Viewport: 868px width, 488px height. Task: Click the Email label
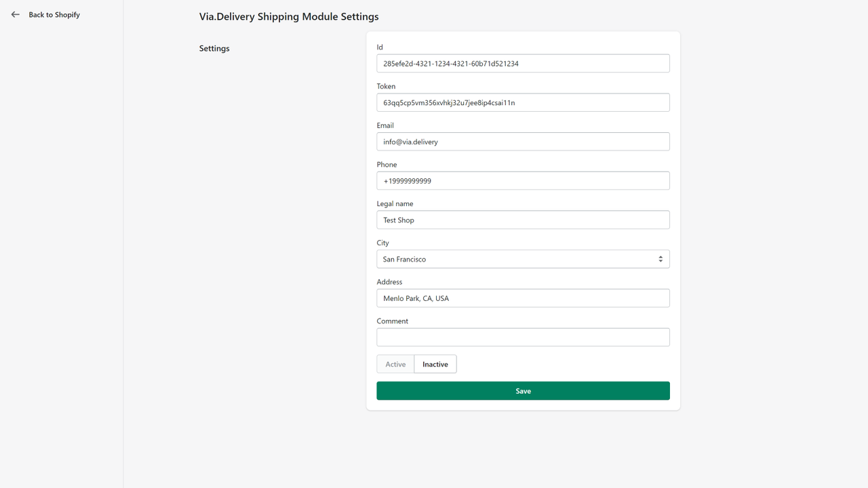point(385,125)
